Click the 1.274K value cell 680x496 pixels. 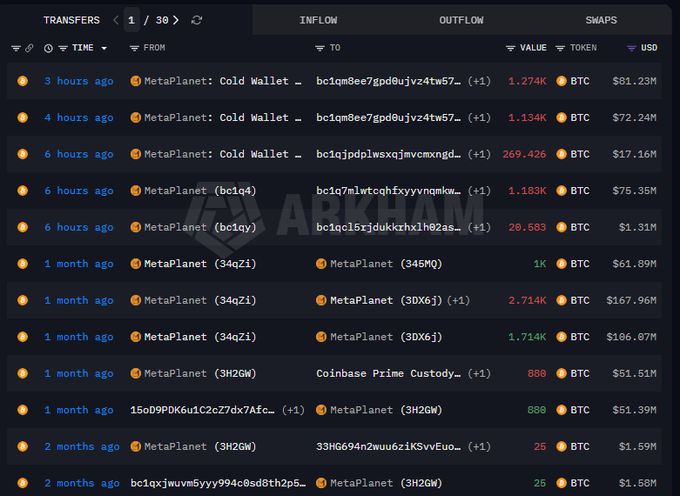pyautogui.click(x=527, y=81)
